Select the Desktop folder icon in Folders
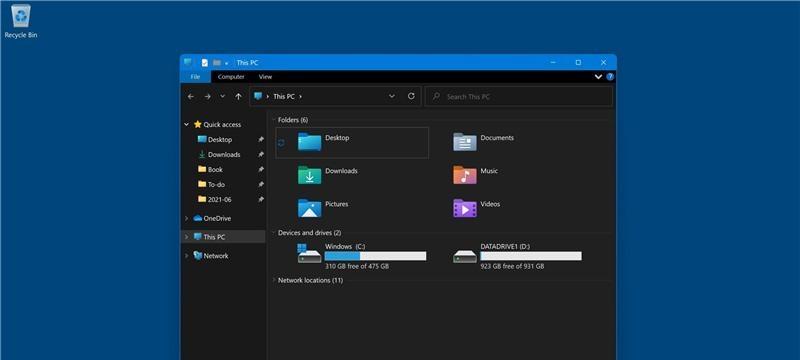The image size is (800, 360). tap(309, 142)
